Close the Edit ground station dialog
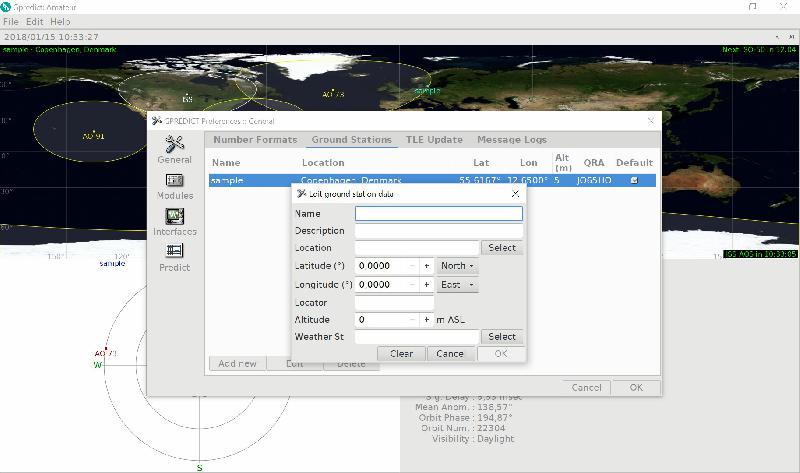The height and width of the screenshot is (473, 800). 515,193
